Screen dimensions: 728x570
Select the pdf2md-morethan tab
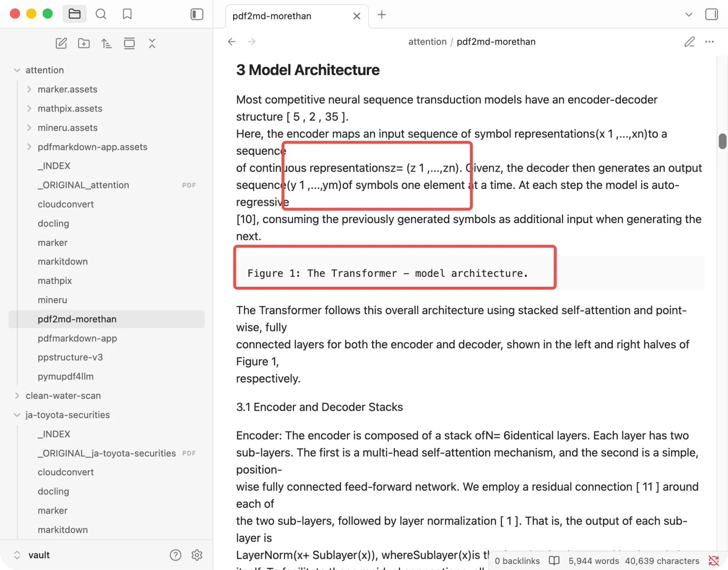[272, 16]
